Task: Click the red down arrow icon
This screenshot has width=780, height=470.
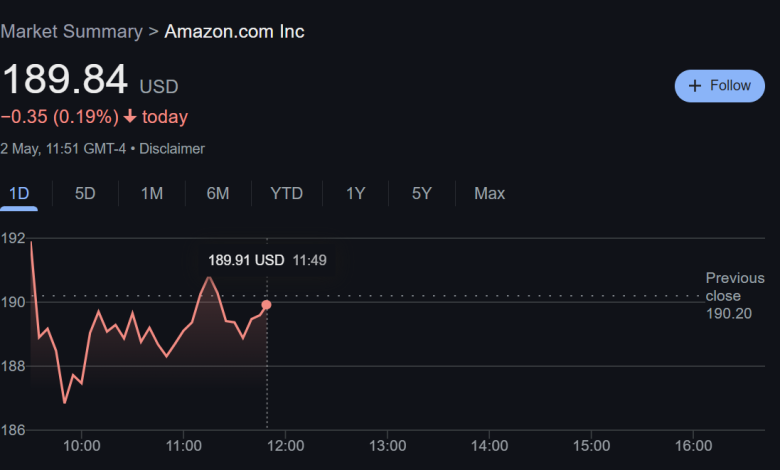Action: (130, 117)
